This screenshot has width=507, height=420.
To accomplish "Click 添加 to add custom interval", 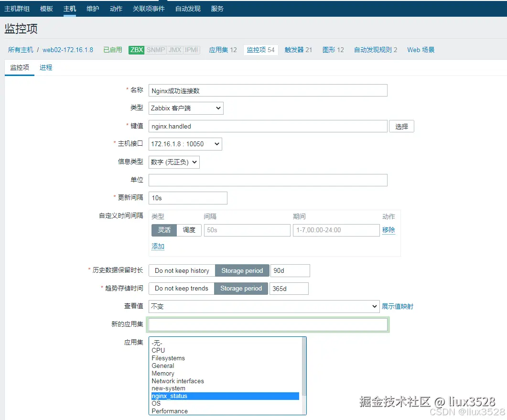I will 158,247.
